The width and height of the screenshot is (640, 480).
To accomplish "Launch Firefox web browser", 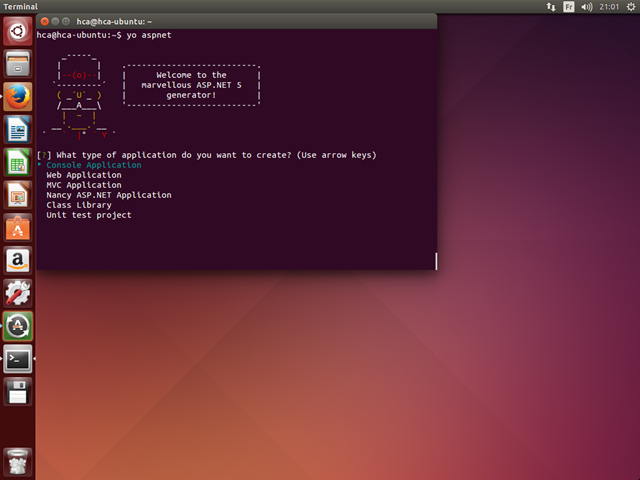I will [x=18, y=97].
